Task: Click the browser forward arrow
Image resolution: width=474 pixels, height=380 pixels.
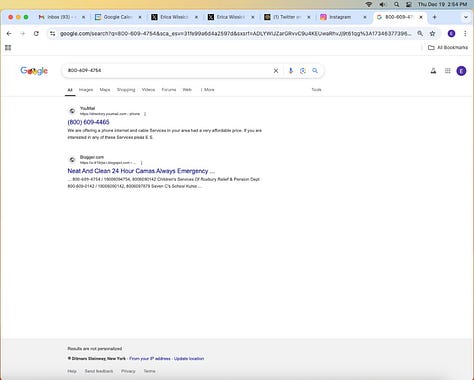Action: click(23, 34)
